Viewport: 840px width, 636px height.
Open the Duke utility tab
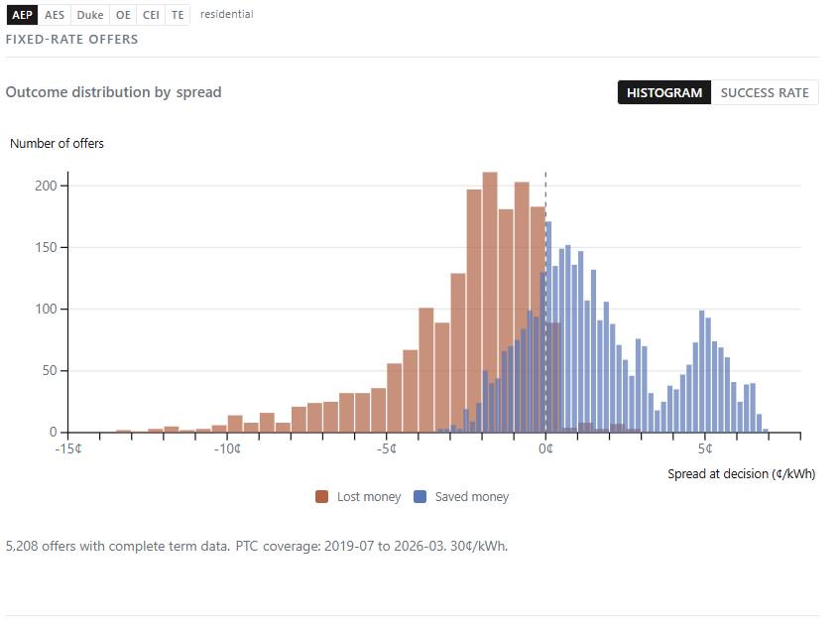90,15
